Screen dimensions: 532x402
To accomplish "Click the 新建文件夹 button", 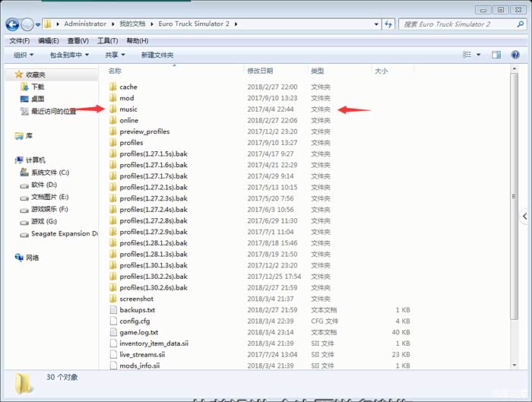I will (x=157, y=55).
